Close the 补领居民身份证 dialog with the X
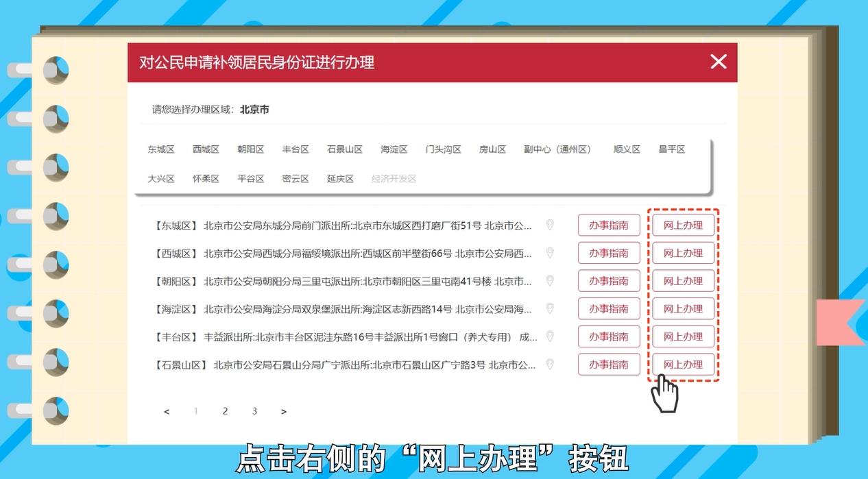The image size is (868, 479). [x=719, y=62]
